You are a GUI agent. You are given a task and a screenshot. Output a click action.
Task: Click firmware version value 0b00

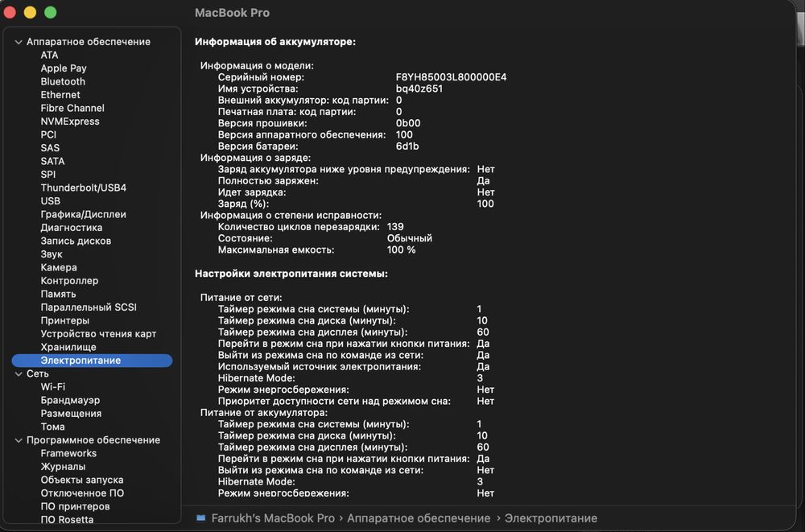pos(408,123)
